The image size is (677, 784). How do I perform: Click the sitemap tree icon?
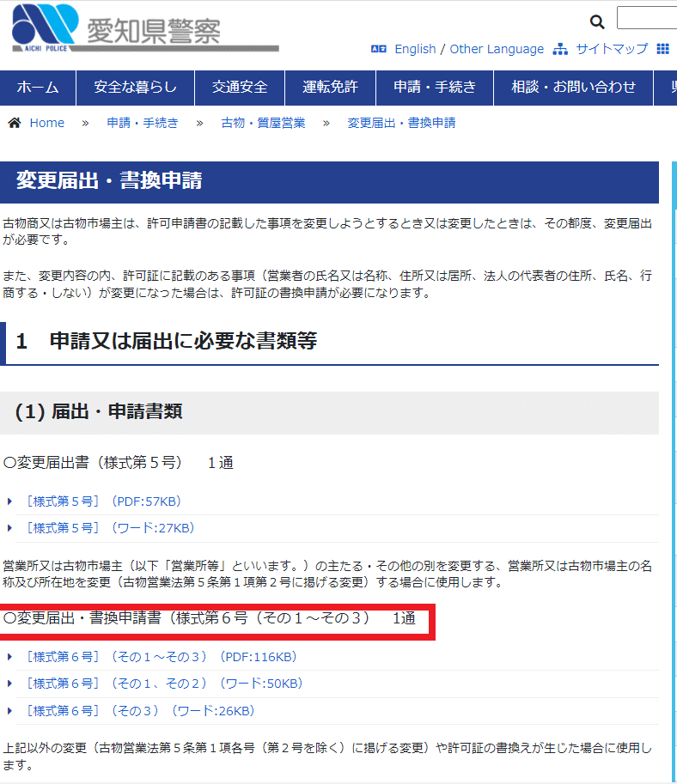(x=560, y=49)
